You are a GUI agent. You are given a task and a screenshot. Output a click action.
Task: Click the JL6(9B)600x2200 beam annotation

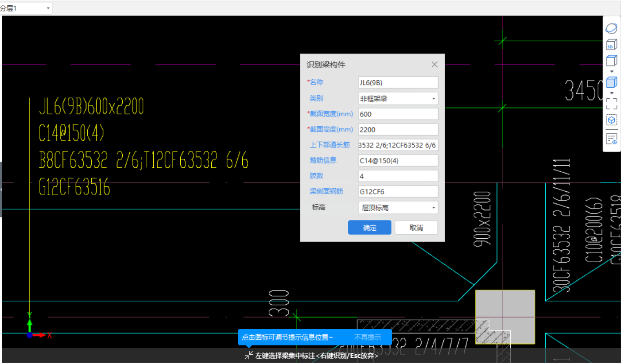pyautogui.click(x=91, y=107)
